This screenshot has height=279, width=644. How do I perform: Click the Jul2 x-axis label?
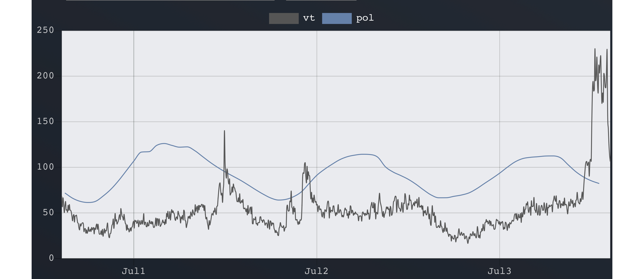pos(316,271)
